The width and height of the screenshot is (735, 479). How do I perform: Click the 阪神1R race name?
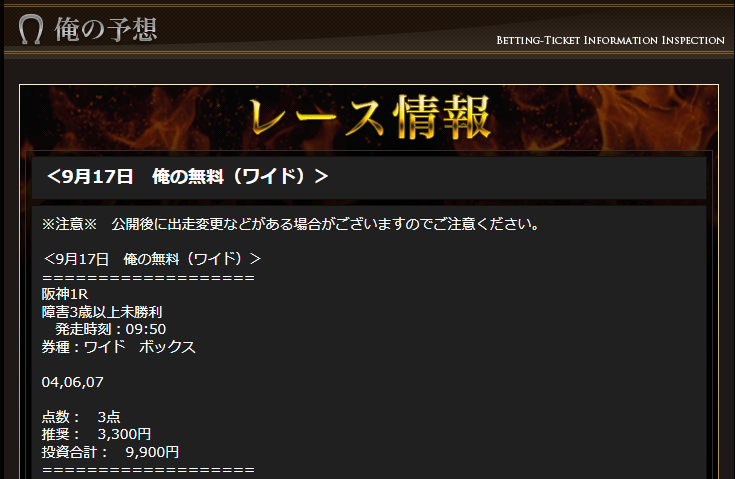tap(65, 294)
